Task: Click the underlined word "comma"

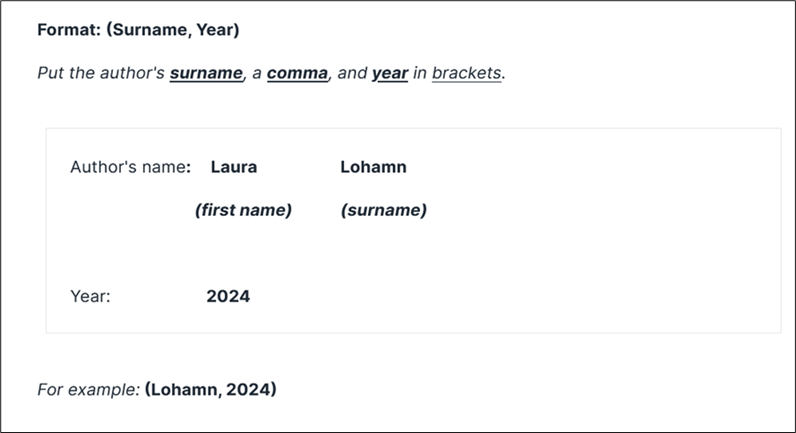Action: 297,73
